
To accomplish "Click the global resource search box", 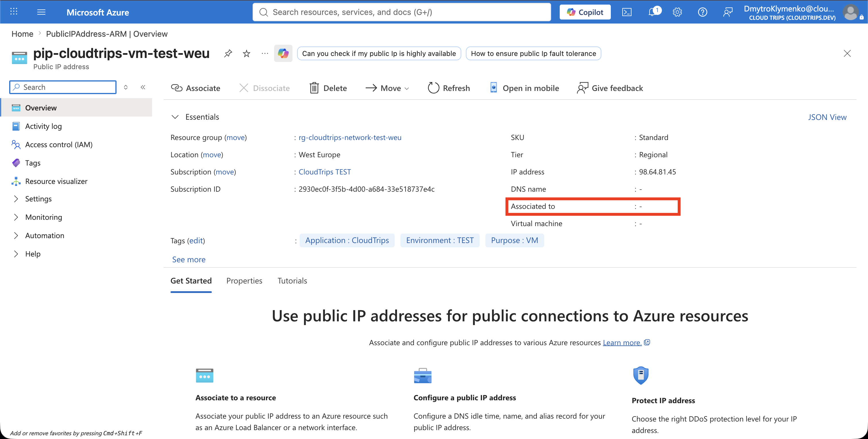I will click(402, 12).
